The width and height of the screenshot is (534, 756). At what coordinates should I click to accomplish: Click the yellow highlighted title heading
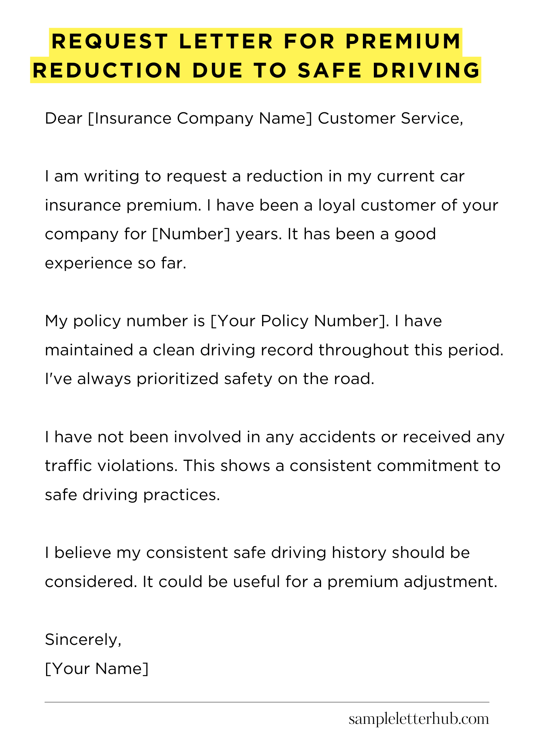(256, 56)
